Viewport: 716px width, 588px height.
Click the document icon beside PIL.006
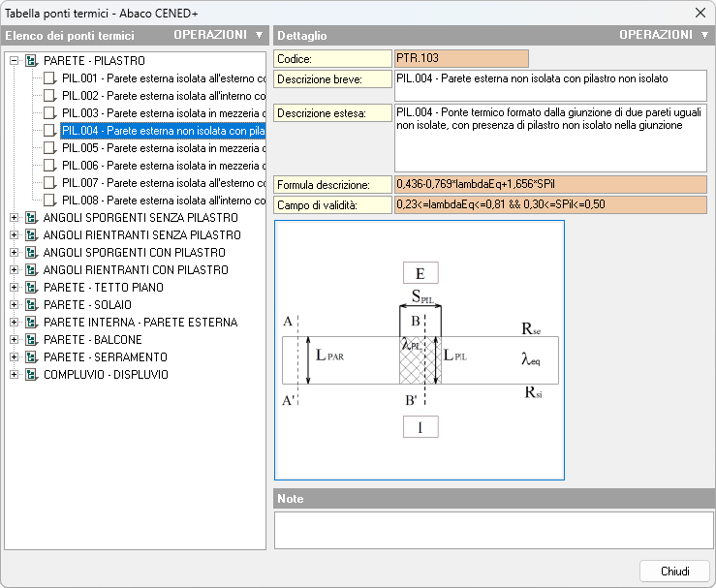pos(50,166)
